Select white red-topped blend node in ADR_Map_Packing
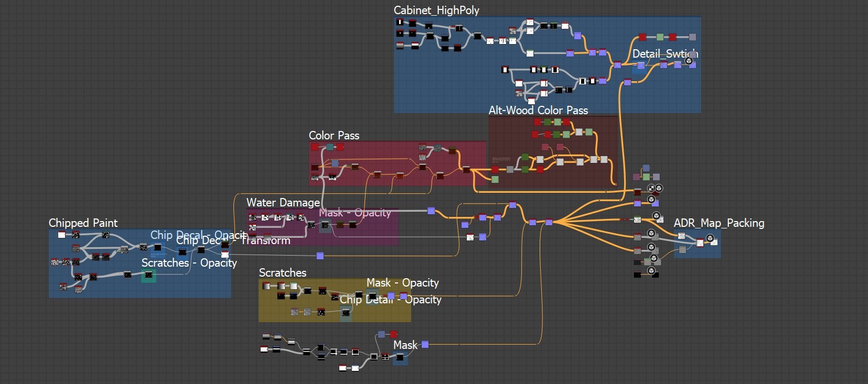The height and width of the screenshot is (384, 868). pos(700,243)
